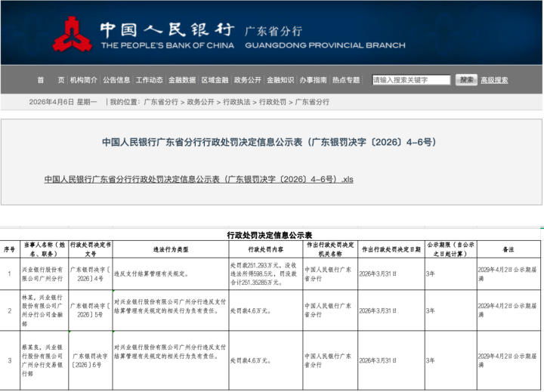Download the 行政处罚决定信息公示表 .xls attachment
This screenshot has width=544, height=392.
click(x=199, y=180)
